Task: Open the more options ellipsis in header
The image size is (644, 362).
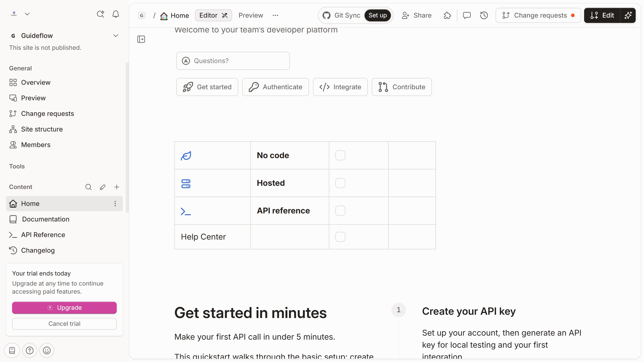Action: 275,15
